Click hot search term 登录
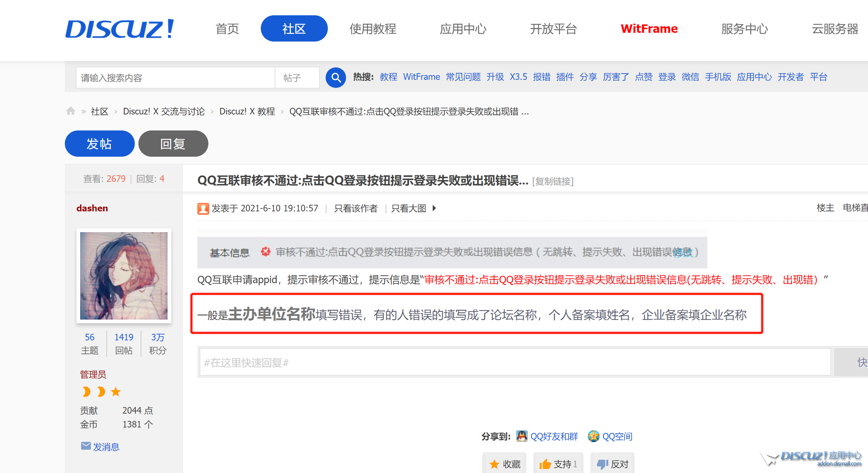This screenshot has height=473, width=868. click(x=667, y=77)
